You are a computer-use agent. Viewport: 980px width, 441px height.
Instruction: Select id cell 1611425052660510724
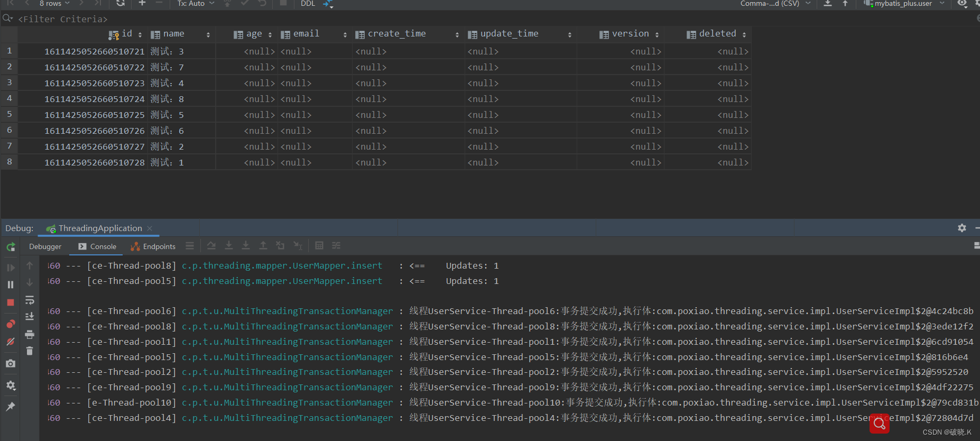click(x=94, y=99)
